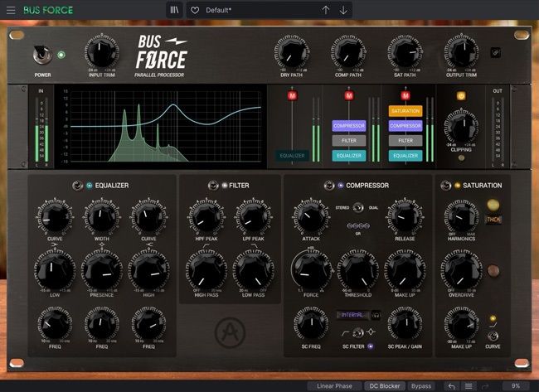
Task: Open the preset browser library icon
Action: (x=175, y=10)
